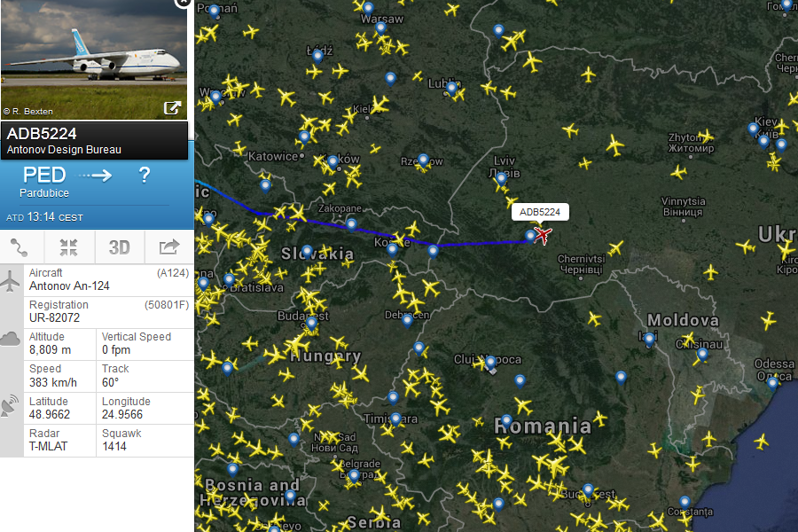Click the ADB5224 map label

[x=540, y=212]
